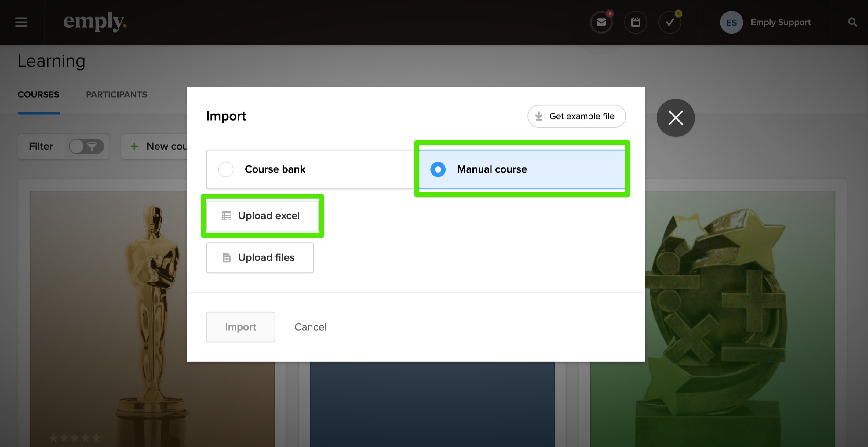Open the hamburger menu icon
Viewport: 868px width, 447px height.
tap(21, 22)
